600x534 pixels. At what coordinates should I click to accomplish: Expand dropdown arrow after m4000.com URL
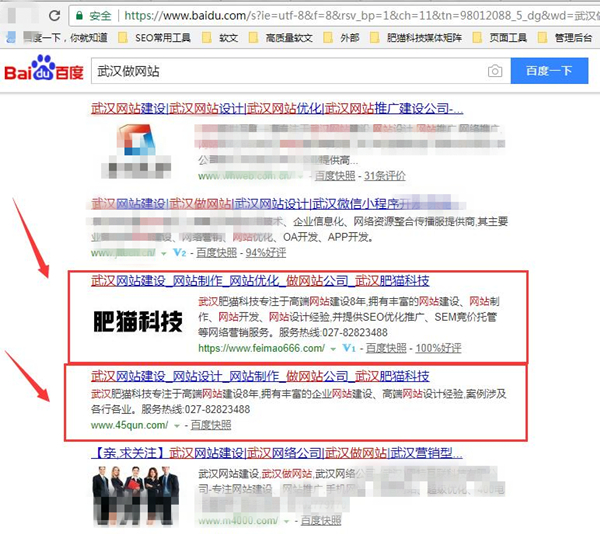[x=287, y=521]
